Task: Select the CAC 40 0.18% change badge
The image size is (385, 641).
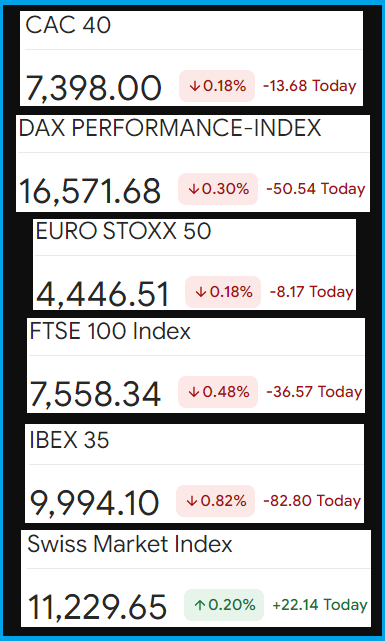Action: (217, 86)
